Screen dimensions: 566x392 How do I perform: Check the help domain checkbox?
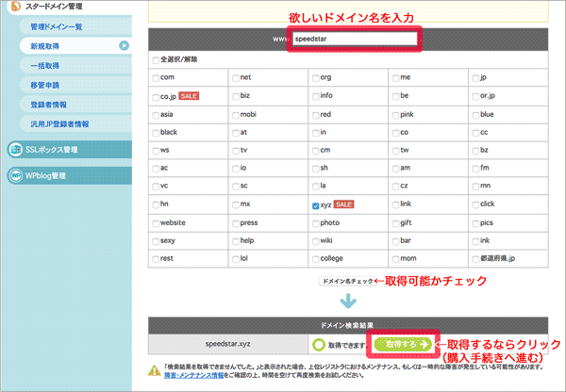pyautogui.click(x=236, y=241)
